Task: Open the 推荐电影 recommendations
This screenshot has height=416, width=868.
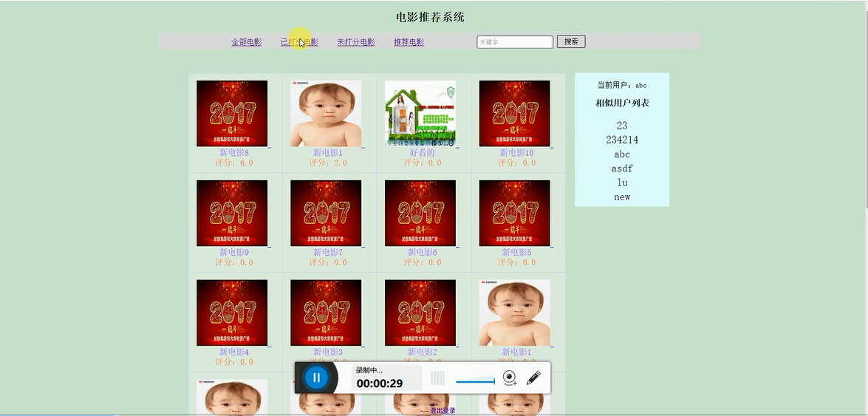Action: pyautogui.click(x=409, y=42)
